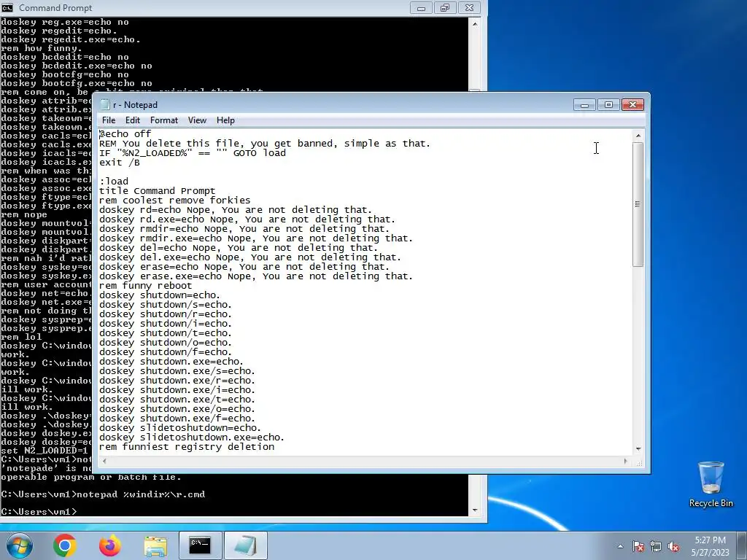
Task: Click Command Prompt scrollbar down arrow
Action: click(474, 510)
